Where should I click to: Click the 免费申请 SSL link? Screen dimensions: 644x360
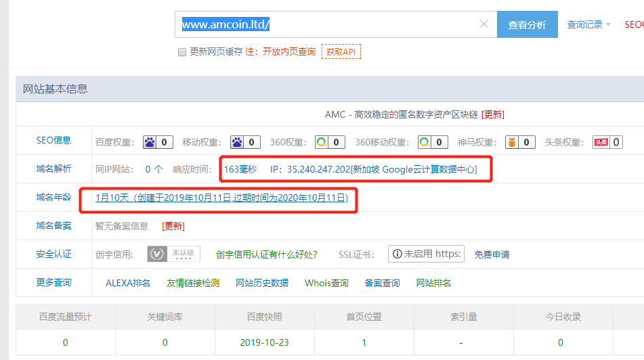492,254
